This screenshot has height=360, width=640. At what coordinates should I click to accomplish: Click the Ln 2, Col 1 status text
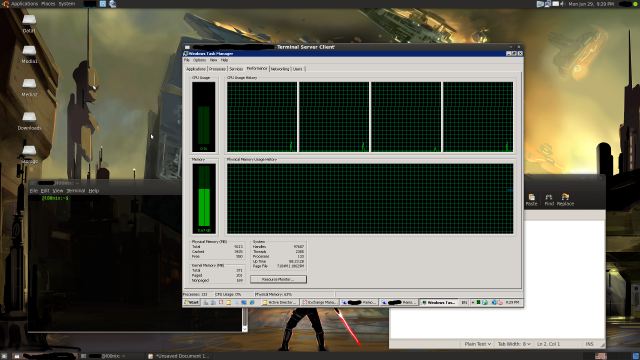coord(549,344)
